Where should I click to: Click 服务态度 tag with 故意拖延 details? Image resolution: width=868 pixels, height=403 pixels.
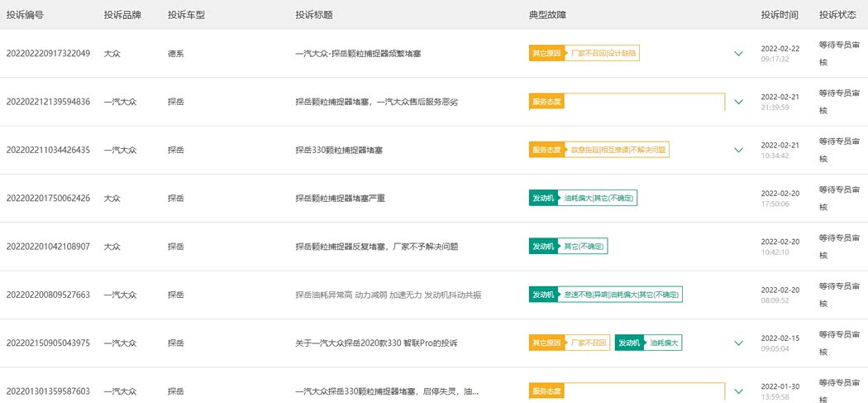(546, 150)
